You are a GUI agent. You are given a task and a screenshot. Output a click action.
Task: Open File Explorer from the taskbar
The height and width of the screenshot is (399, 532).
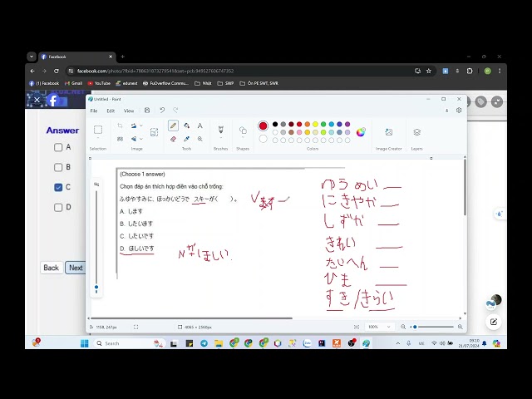(219, 343)
